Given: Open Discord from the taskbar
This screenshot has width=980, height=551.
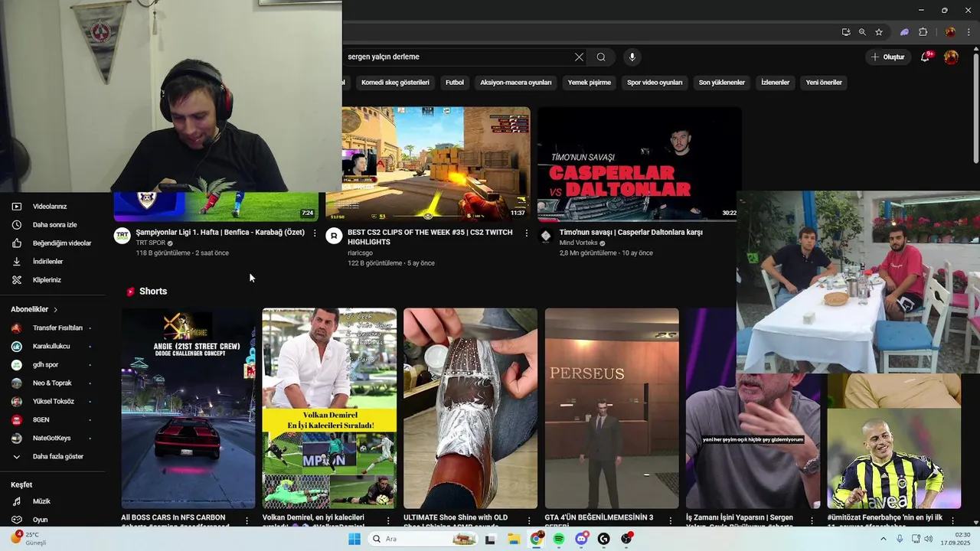Looking at the screenshot, I should click(581, 539).
